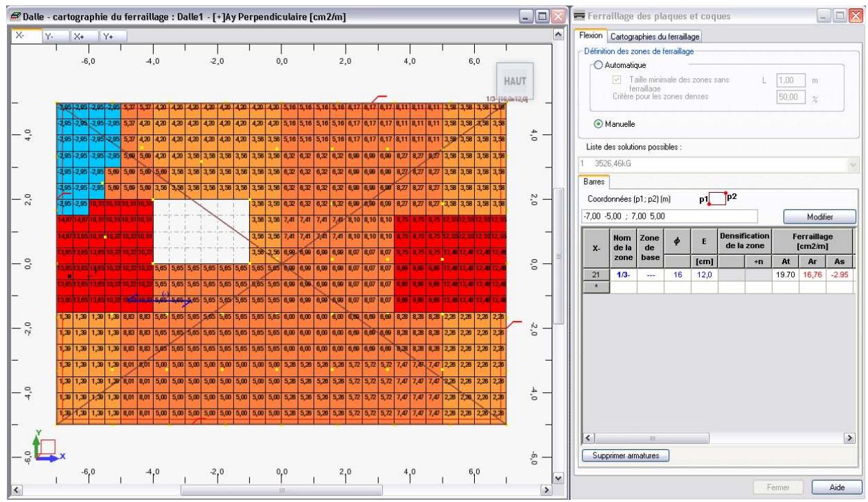Click the new row asterisk cell

pyautogui.click(x=596, y=287)
